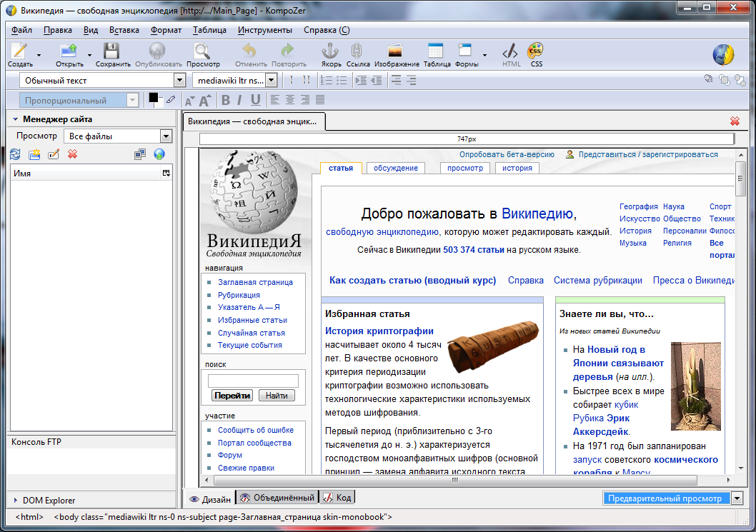Toggle the single exclamation emphasis button

click(x=292, y=81)
